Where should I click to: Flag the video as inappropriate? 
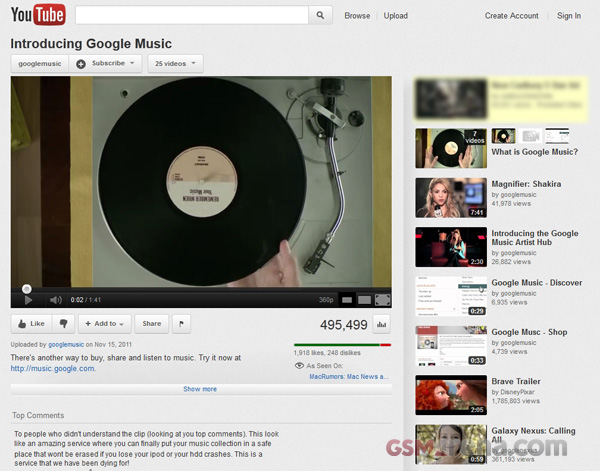pyautogui.click(x=181, y=324)
